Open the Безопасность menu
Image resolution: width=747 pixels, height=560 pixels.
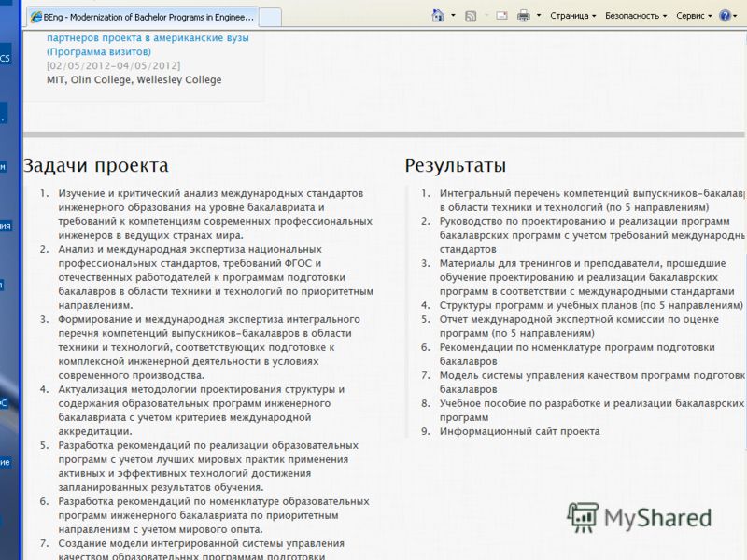(636, 16)
